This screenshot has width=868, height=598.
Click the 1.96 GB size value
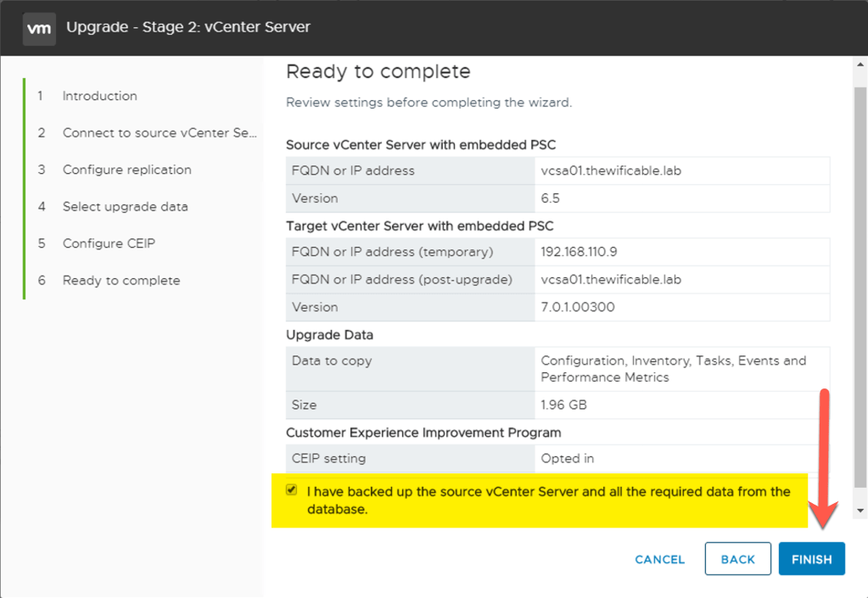563,405
